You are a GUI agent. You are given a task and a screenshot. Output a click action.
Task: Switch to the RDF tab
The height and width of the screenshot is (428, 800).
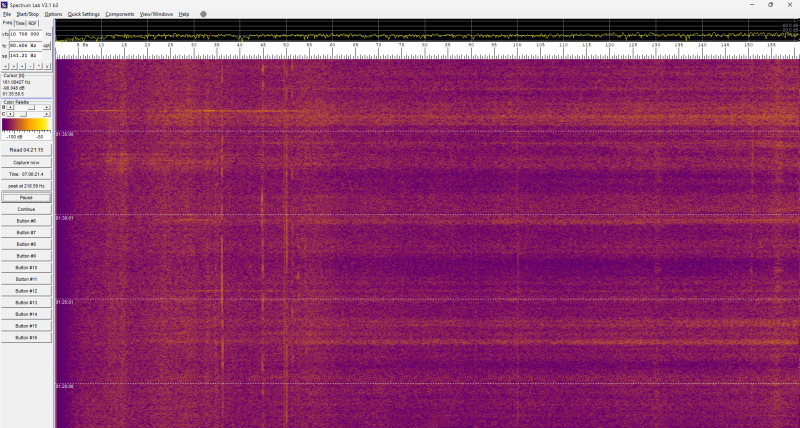pyautogui.click(x=33, y=23)
